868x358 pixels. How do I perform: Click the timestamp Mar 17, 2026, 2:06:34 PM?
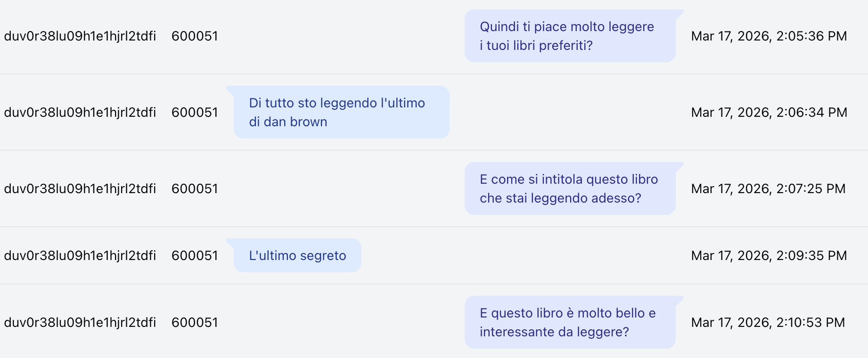tap(769, 113)
